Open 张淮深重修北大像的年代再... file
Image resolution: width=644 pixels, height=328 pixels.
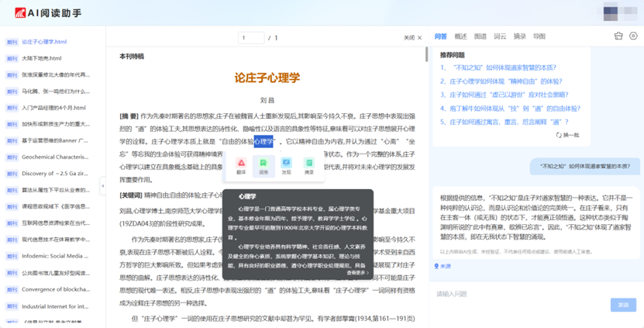click(56, 74)
